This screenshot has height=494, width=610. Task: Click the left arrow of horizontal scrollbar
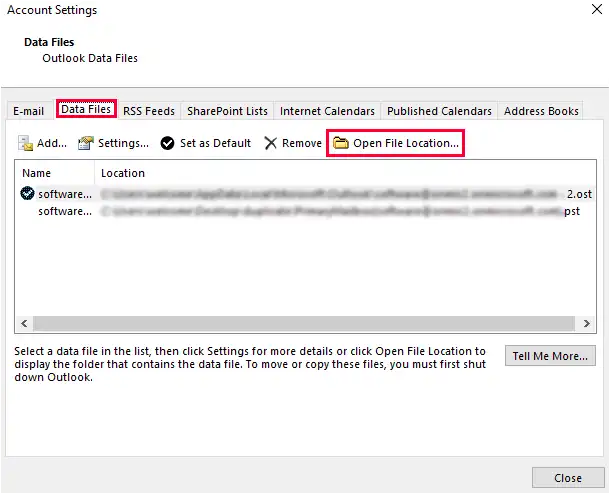tap(24, 324)
